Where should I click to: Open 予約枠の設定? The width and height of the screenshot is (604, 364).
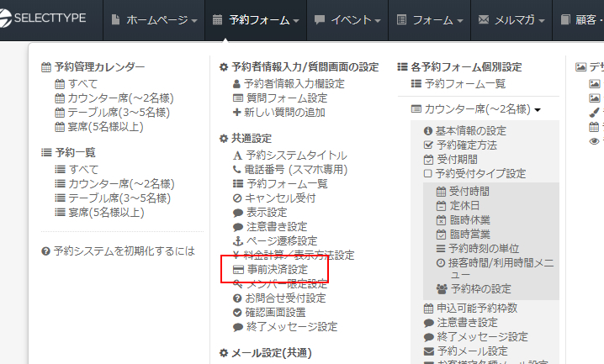474,289
